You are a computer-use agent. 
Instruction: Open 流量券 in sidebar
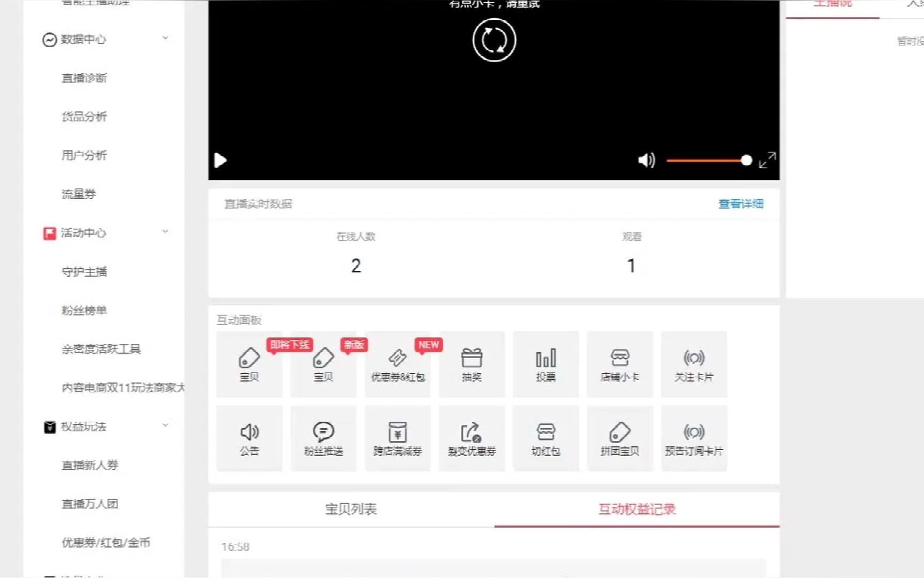(x=79, y=194)
